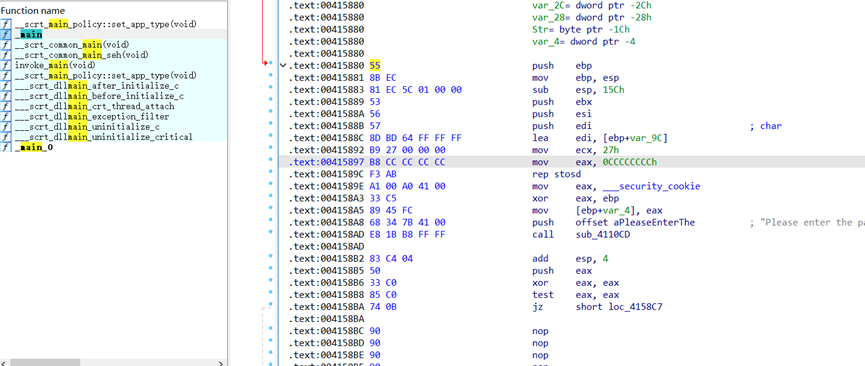Click the function icon beside _main

[5, 34]
